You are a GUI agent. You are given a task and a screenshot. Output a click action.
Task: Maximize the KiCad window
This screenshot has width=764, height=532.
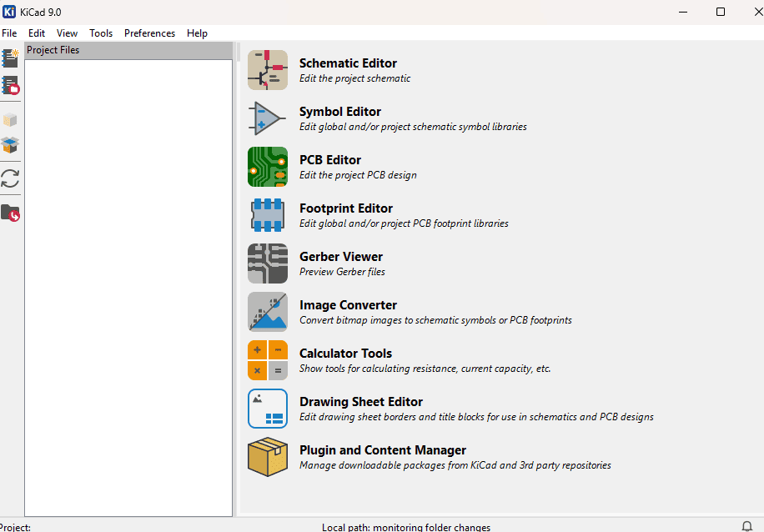click(x=721, y=12)
